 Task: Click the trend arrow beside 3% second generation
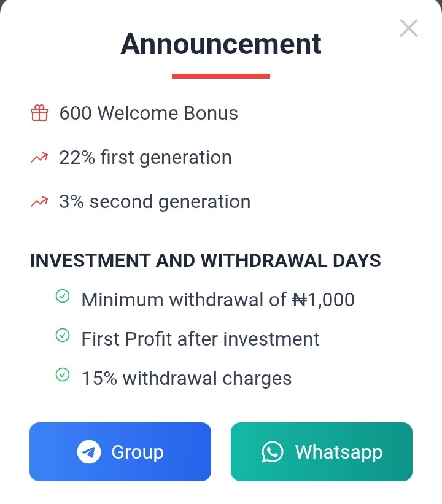click(x=39, y=202)
